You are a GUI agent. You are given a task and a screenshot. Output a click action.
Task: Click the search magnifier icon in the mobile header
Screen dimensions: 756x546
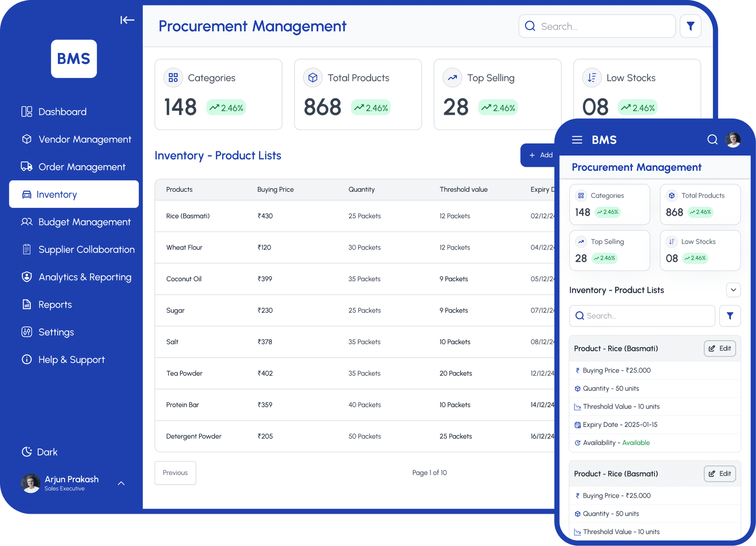coord(712,139)
